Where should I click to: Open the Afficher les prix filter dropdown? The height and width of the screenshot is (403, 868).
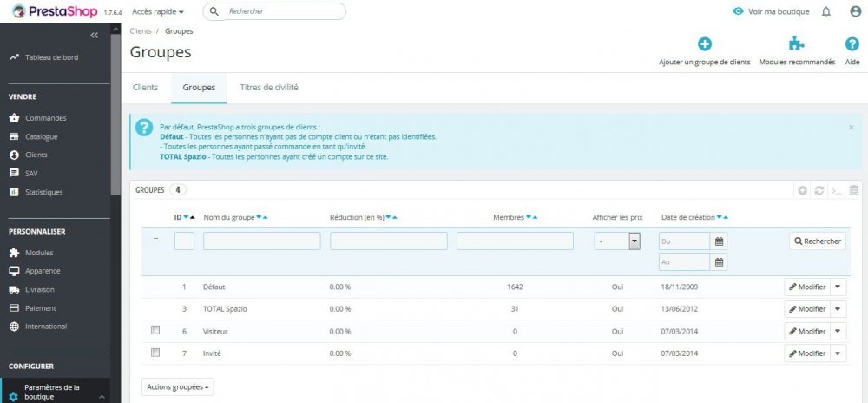coord(617,241)
